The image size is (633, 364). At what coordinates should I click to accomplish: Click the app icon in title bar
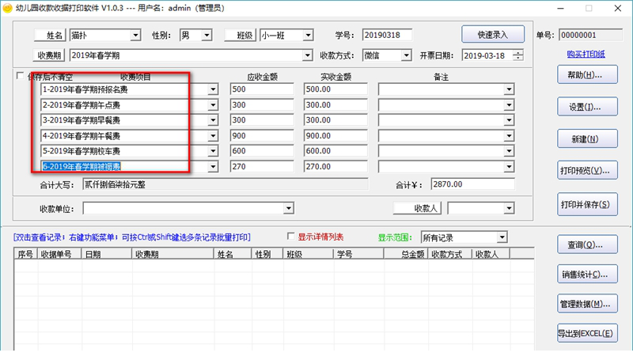tap(7, 7)
